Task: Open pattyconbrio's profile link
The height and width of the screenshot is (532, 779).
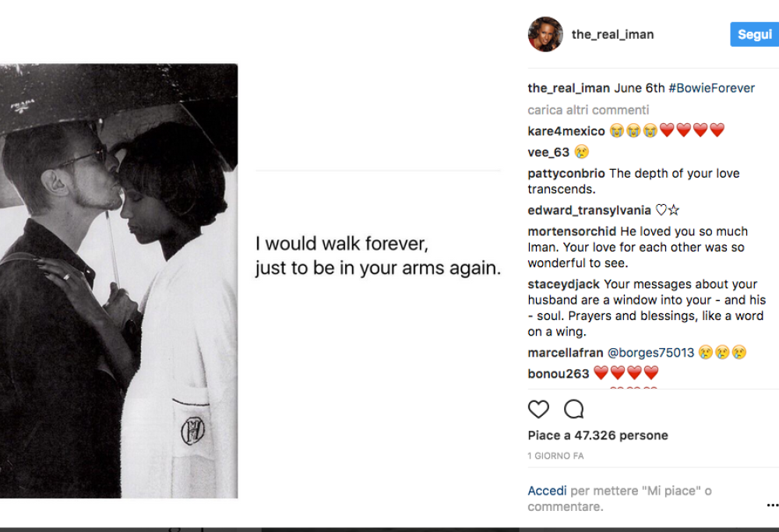Action: 566,173
